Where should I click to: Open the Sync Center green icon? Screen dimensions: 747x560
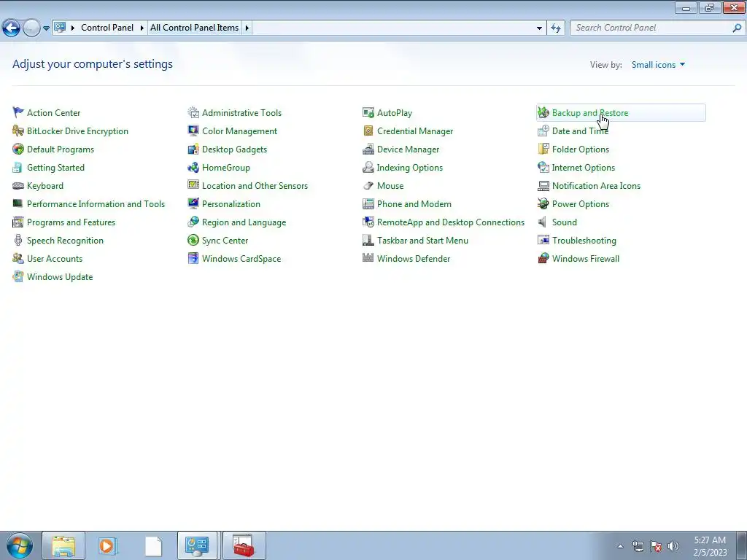coord(193,241)
